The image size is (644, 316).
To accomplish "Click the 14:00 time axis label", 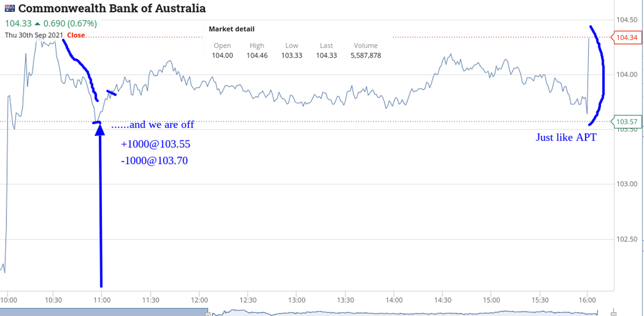I will (x=394, y=299).
